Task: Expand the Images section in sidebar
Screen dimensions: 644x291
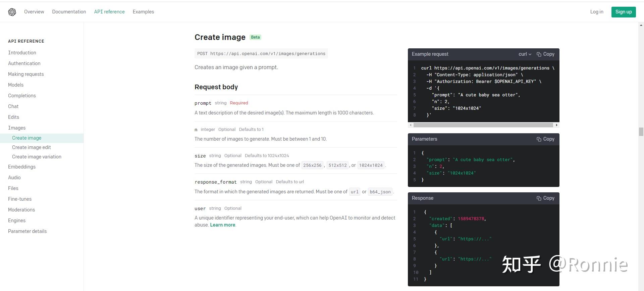Action: 17,128
